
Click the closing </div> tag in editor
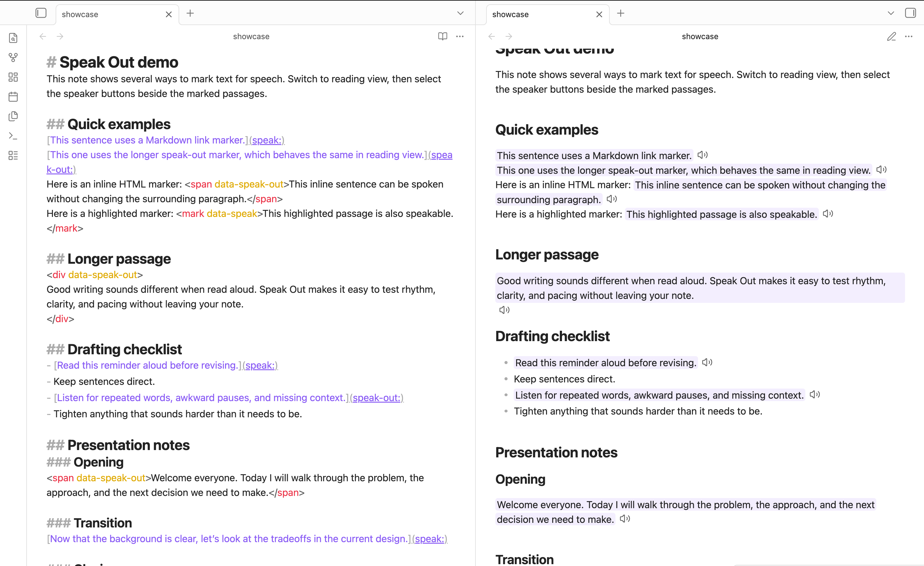(x=60, y=319)
